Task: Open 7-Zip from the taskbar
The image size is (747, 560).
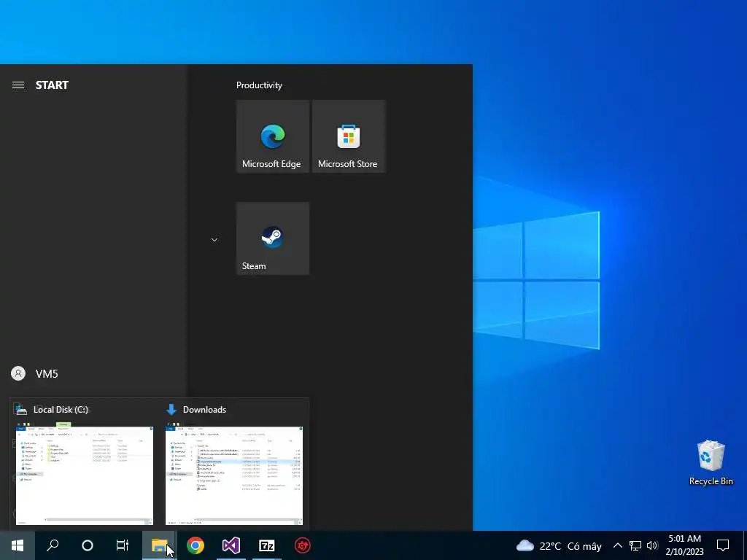Action: pyautogui.click(x=267, y=545)
